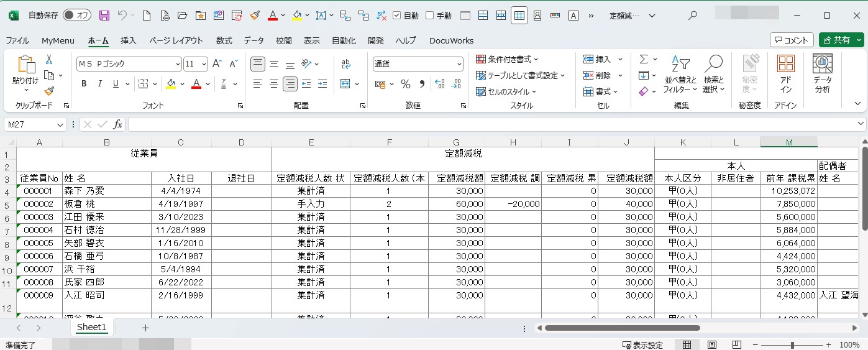The width and height of the screenshot is (868, 350).
Task: Open the Data Analysis button
Action: (823, 73)
